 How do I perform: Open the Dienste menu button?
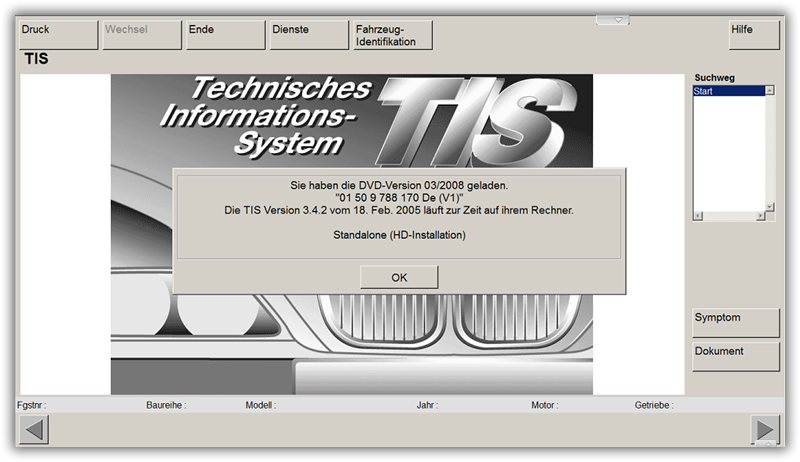coord(309,35)
